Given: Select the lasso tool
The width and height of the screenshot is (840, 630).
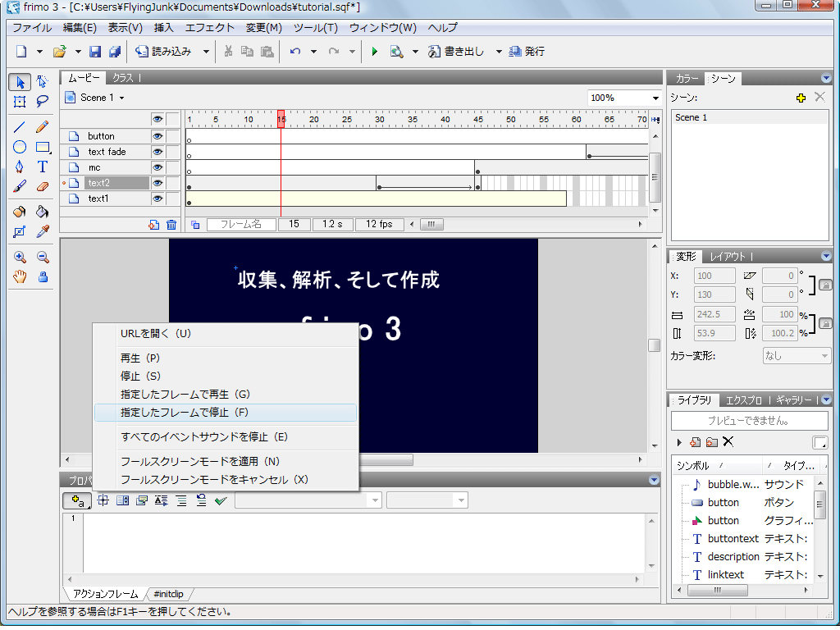Looking at the screenshot, I should pyautogui.click(x=43, y=101).
